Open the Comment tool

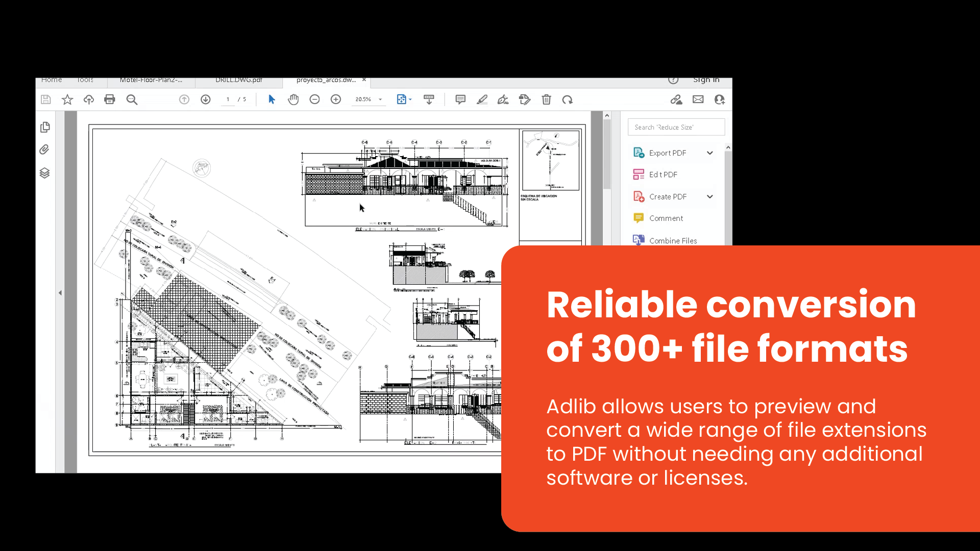point(666,218)
